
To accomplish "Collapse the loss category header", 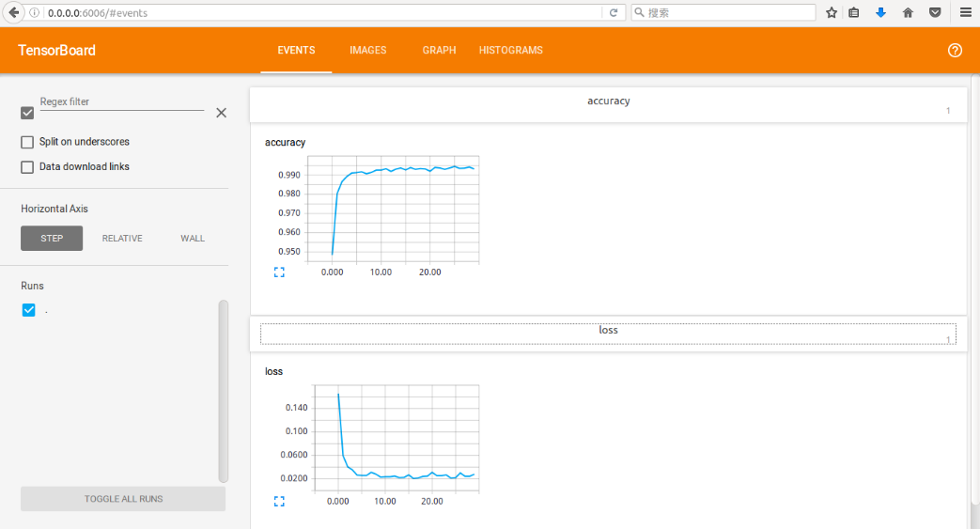I will [608, 334].
